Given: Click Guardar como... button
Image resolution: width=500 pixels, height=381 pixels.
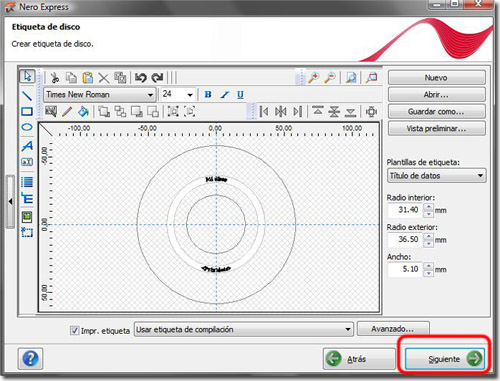Looking at the screenshot, I should coord(436,111).
